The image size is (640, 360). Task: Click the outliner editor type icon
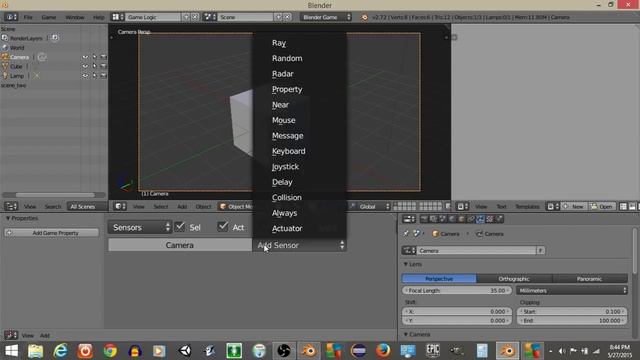[x=11, y=207]
